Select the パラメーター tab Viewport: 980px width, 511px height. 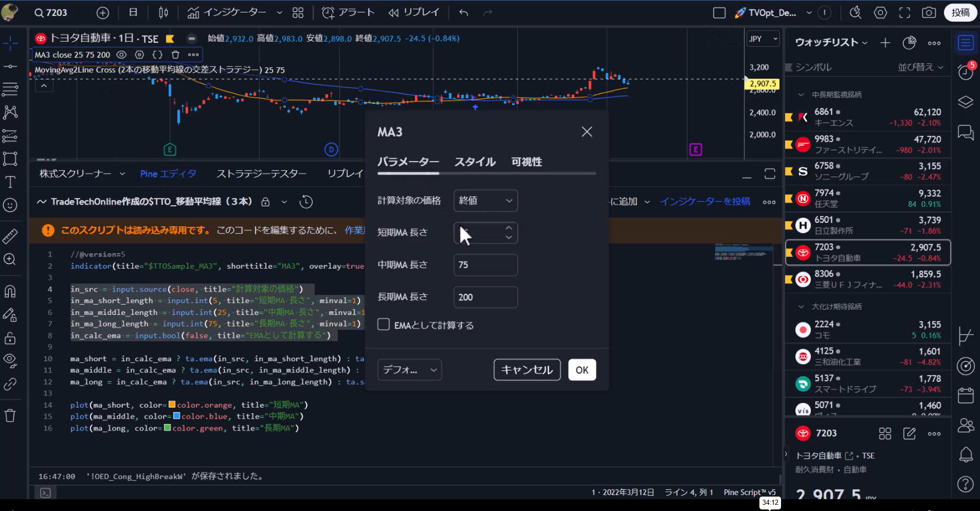coord(408,162)
